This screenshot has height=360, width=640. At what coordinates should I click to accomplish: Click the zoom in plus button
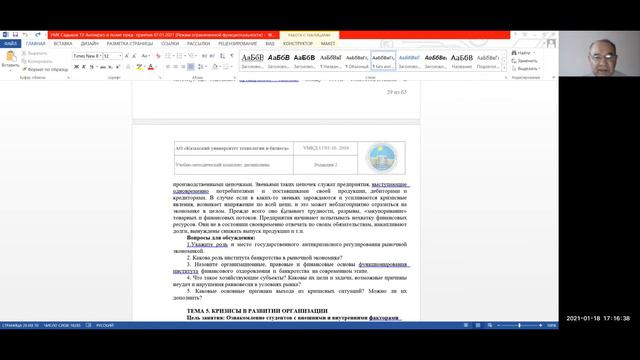coord(540,326)
